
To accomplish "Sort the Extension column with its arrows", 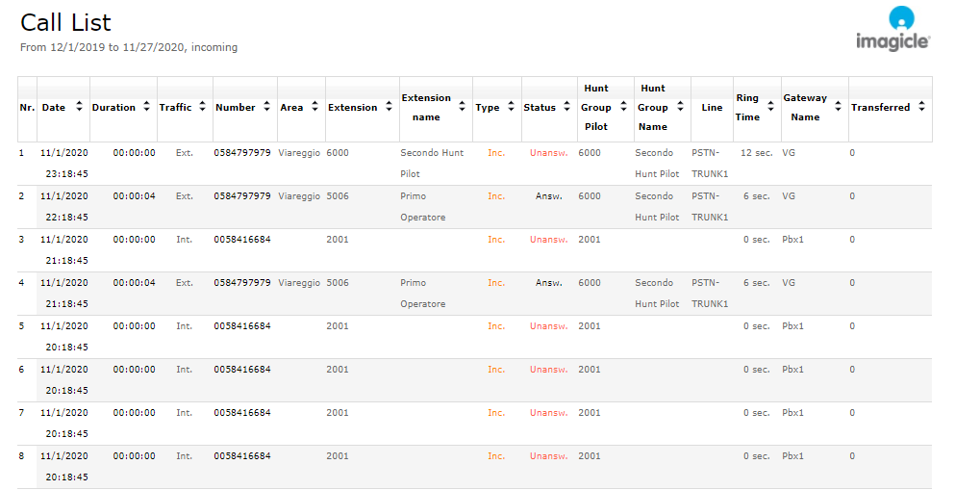I will [x=389, y=108].
